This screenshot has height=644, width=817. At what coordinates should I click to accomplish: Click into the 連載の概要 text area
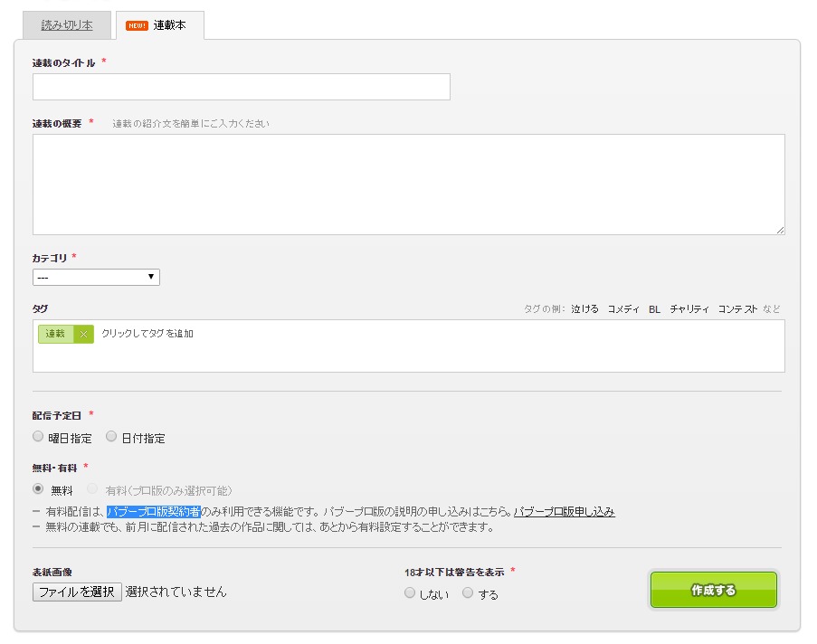coord(409,185)
